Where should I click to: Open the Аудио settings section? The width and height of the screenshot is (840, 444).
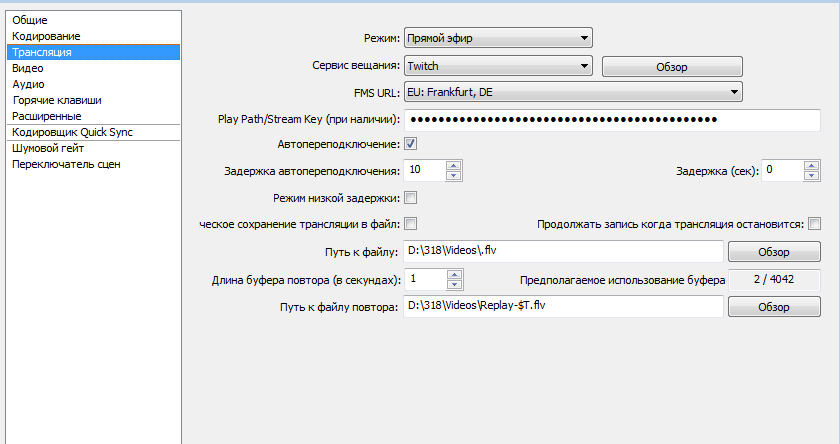[x=94, y=84]
